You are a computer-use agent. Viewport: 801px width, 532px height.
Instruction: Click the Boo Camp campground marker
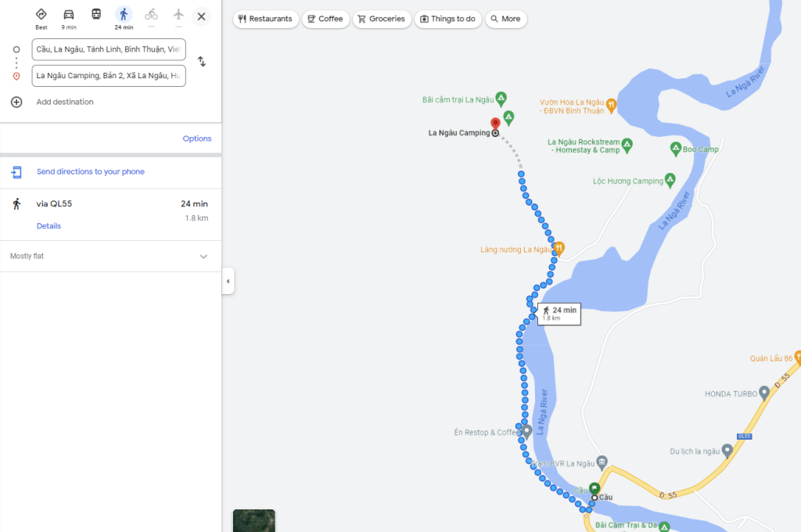tap(676, 149)
